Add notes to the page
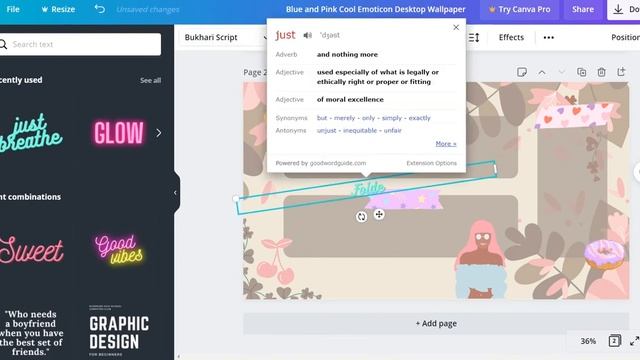 tap(522, 72)
